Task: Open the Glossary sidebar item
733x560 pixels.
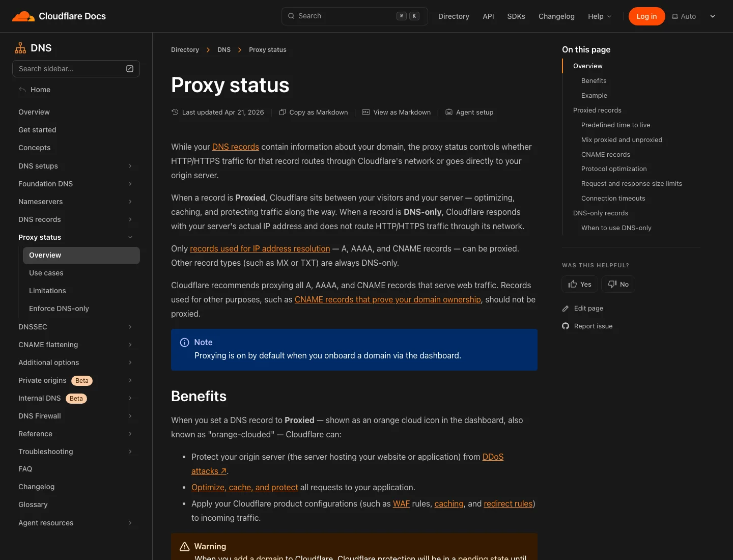Action: (x=33, y=505)
